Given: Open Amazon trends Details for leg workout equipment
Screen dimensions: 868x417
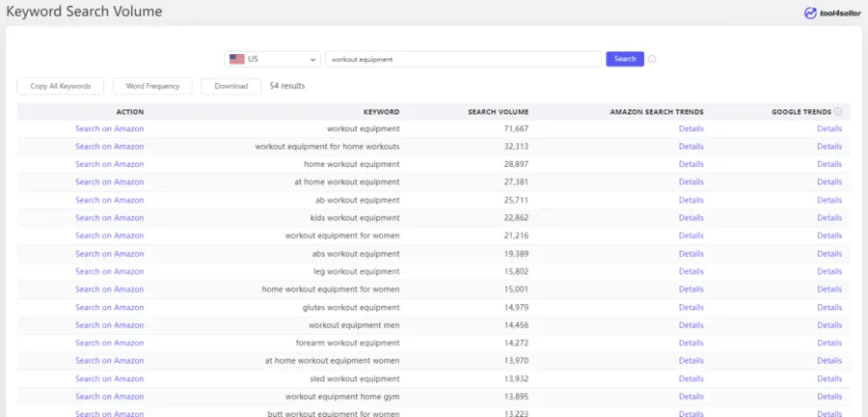Looking at the screenshot, I should pyautogui.click(x=692, y=271).
